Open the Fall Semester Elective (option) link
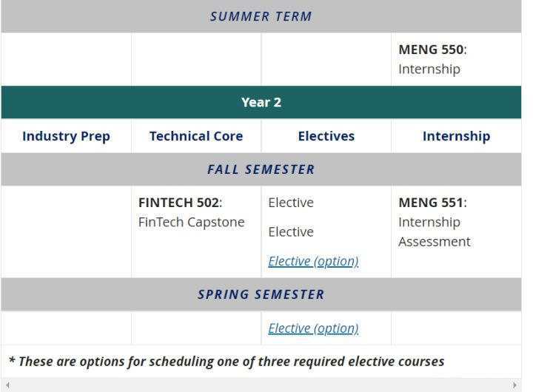This screenshot has width=533, height=392. coord(313,261)
